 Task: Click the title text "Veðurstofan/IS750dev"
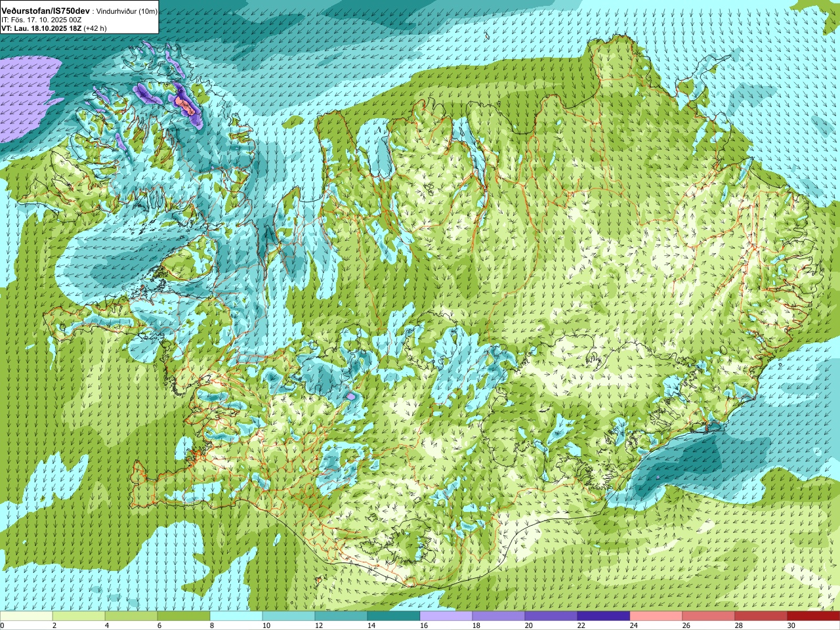click(46, 11)
